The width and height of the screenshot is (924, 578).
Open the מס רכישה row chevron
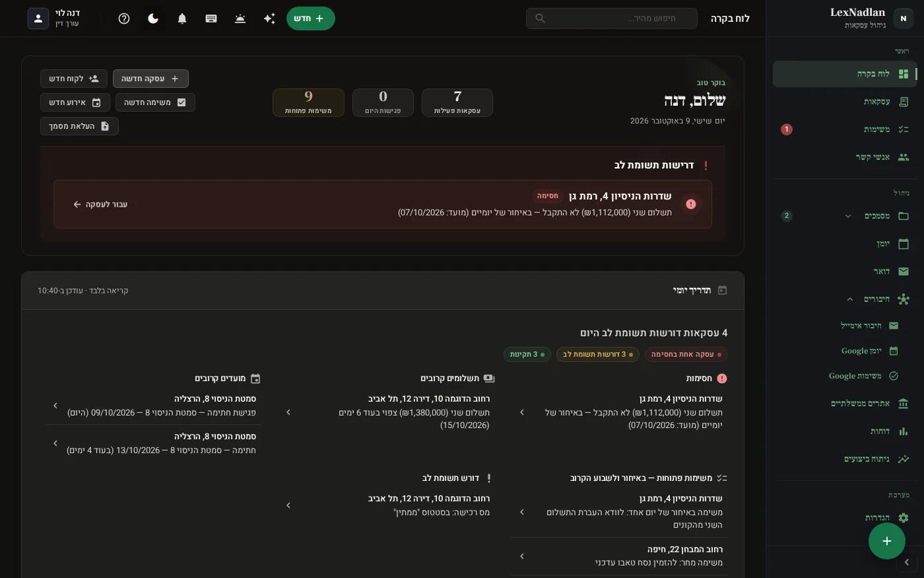(x=288, y=505)
